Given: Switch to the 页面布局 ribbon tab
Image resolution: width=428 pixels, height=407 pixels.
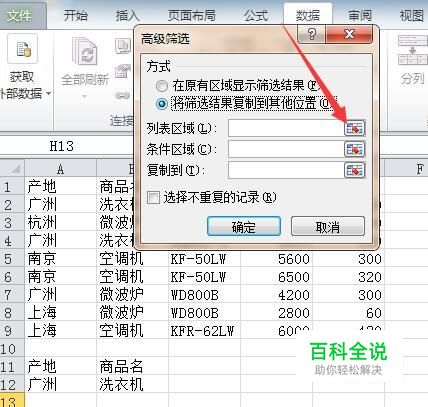Looking at the screenshot, I should pos(191,16).
